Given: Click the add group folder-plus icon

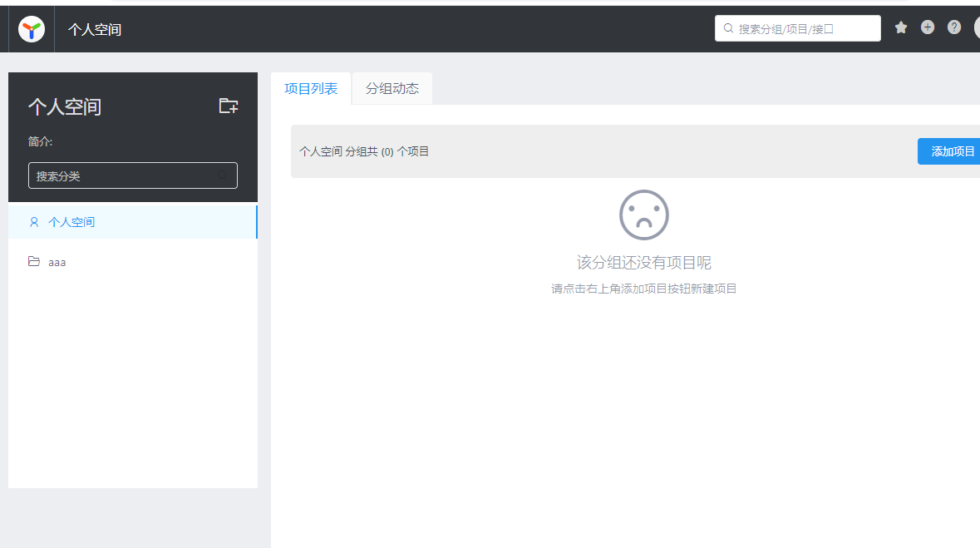Looking at the screenshot, I should pyautogui.click(x=228, y=106).
